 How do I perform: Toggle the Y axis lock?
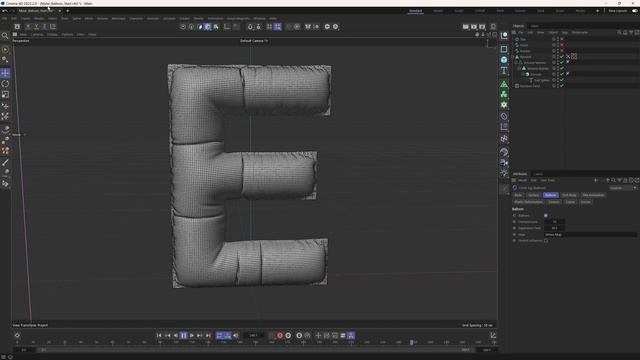[x=36, y=27]
